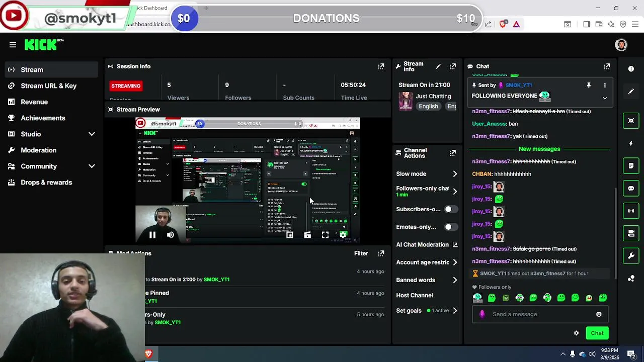Pause the stream preview
The width and height of the screenshot is (644, 362).
tap(152, 235)
